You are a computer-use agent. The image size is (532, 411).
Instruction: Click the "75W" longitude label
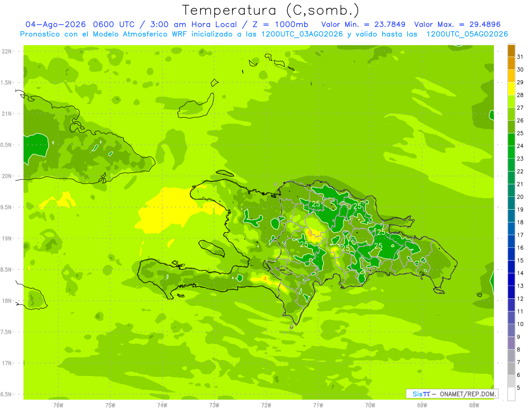coord(110,405)
